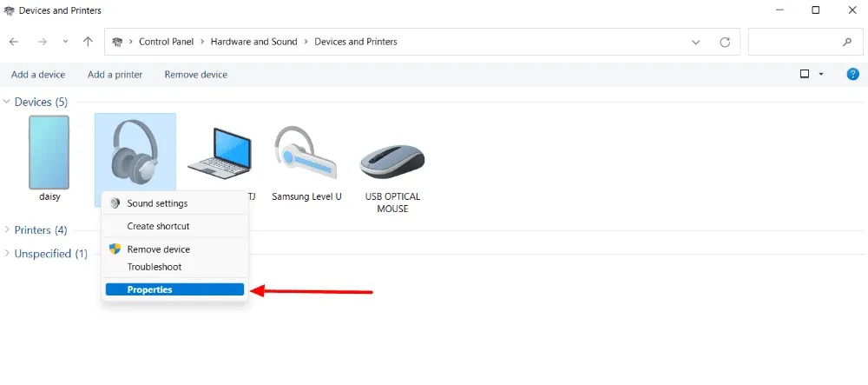
Task: Expand the Printers (4) group
Action: [x=8, y=230]
